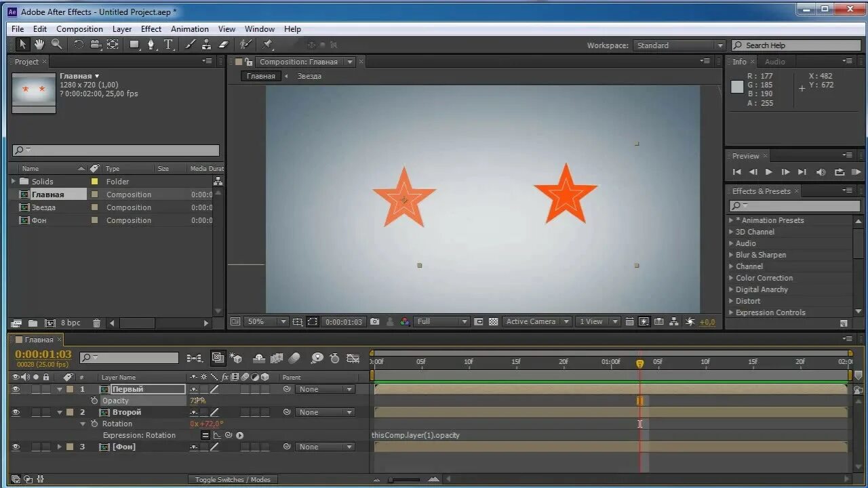Hide the Второй layer with eye icon

(x=16, y=412)
